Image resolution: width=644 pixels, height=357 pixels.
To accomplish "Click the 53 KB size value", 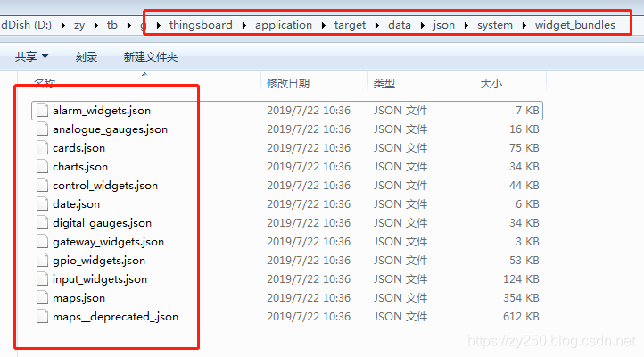I will click(x=524, y=261).
